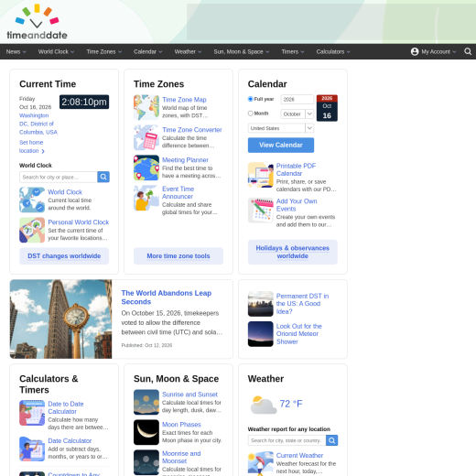Expand the News menu
The width and height of the screenshot is (476, 476).
16,52
